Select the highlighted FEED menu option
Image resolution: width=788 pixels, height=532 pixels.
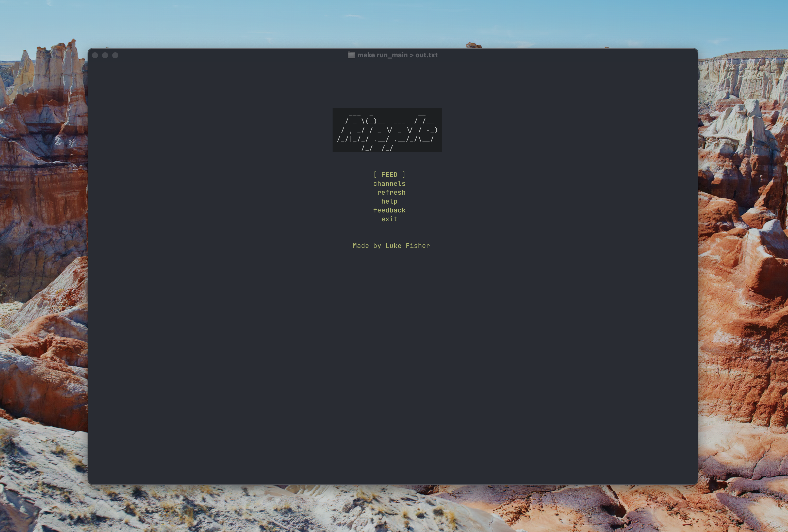(x=389, y=174)
